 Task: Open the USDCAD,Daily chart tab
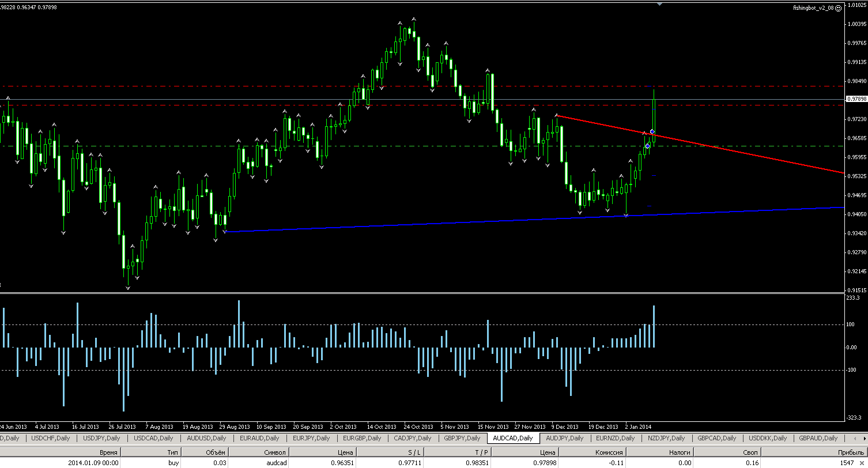153,439
